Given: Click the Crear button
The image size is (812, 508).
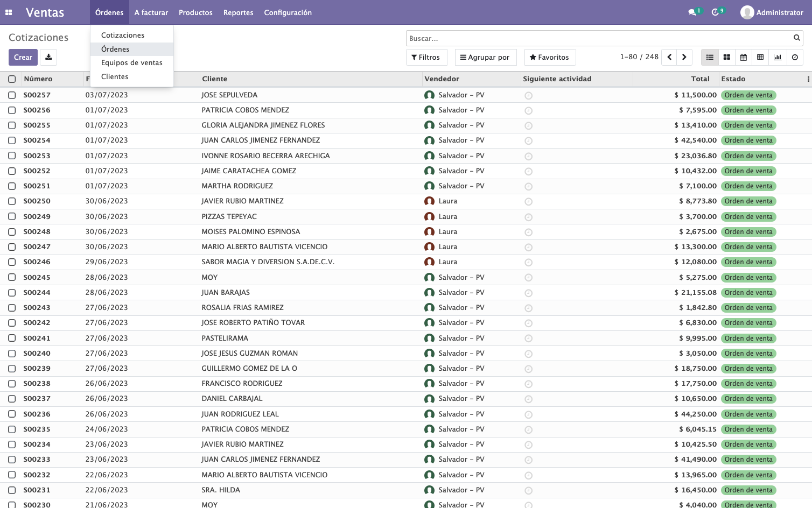Looking at the screenshot, I should (23, 57).
